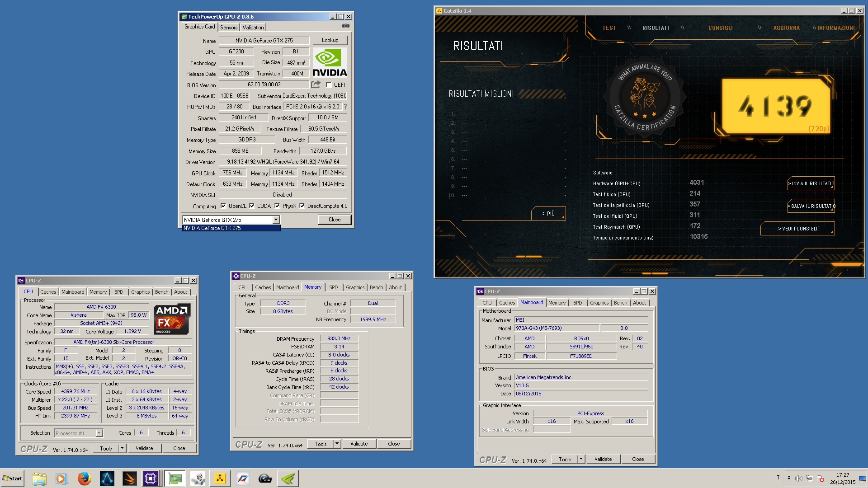Click INVIA IL RISULTATO in Catzilla

811,183
